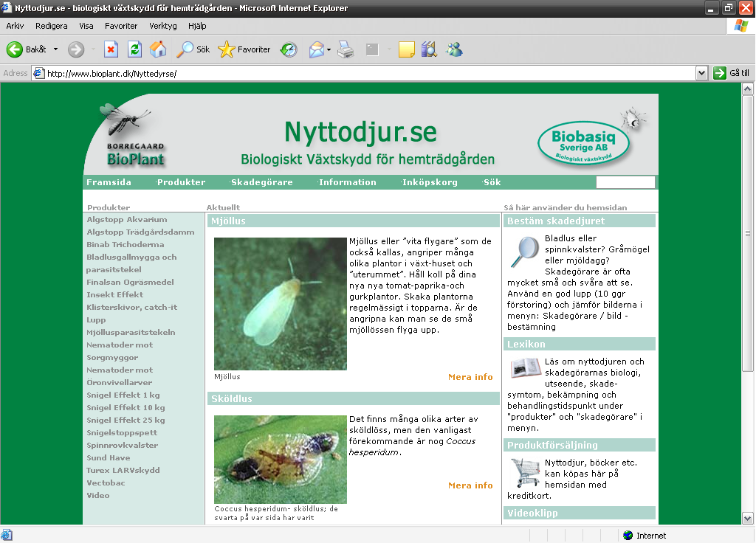Select the Information navigation tab

coord(348,182)
